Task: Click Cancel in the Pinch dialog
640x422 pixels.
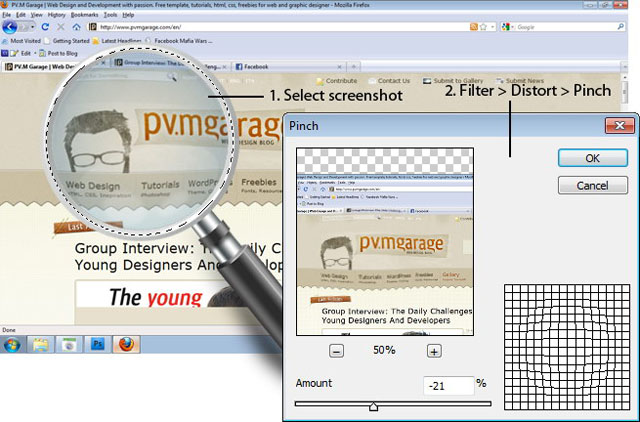Action: click(593, 186)
